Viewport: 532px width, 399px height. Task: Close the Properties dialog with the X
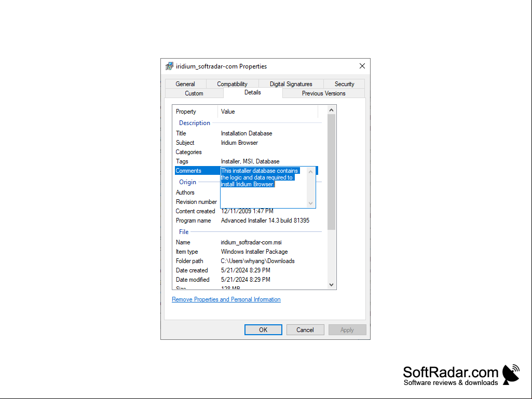[362, 66]
